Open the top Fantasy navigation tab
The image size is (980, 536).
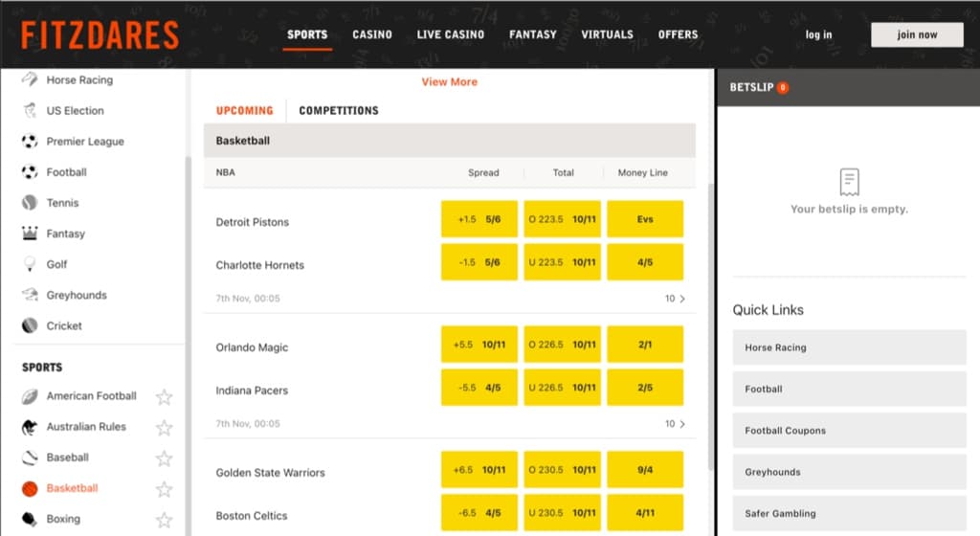pos(532,35)
